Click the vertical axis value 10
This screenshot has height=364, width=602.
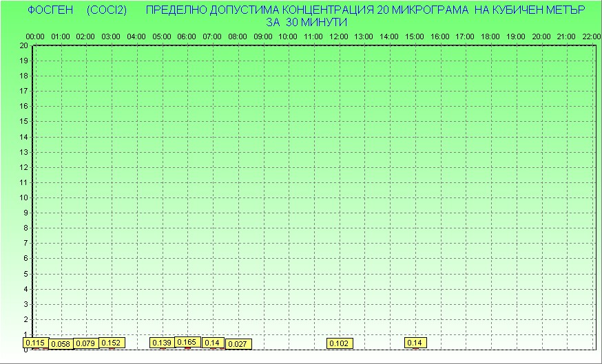pos(24,198)
